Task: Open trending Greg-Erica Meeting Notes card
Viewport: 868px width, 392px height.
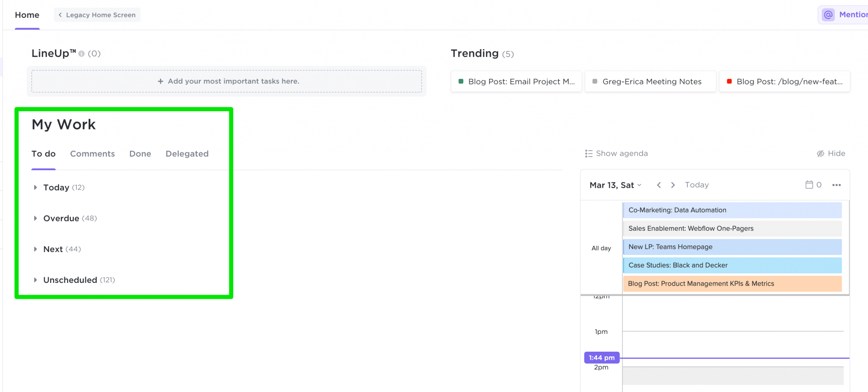Action: pos(651,81)
